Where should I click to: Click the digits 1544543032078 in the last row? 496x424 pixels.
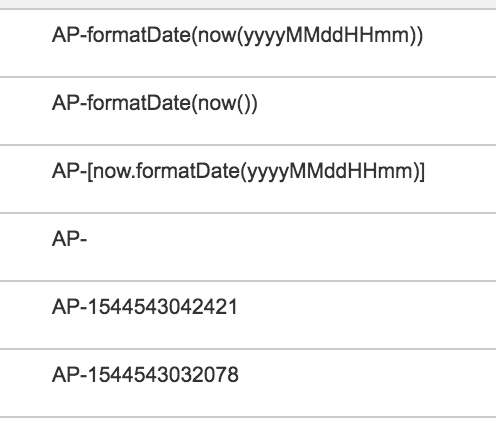coord(163,375)
